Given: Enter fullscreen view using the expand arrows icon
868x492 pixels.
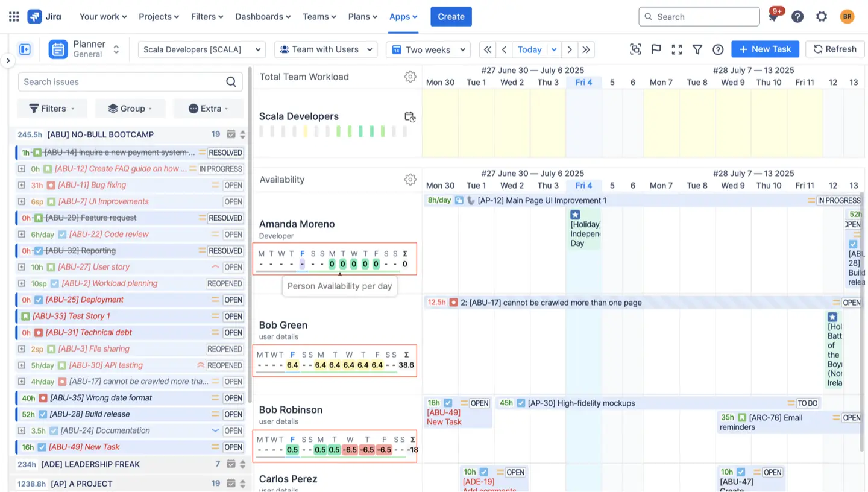Looking at the screenshot, I should [676, 49].
